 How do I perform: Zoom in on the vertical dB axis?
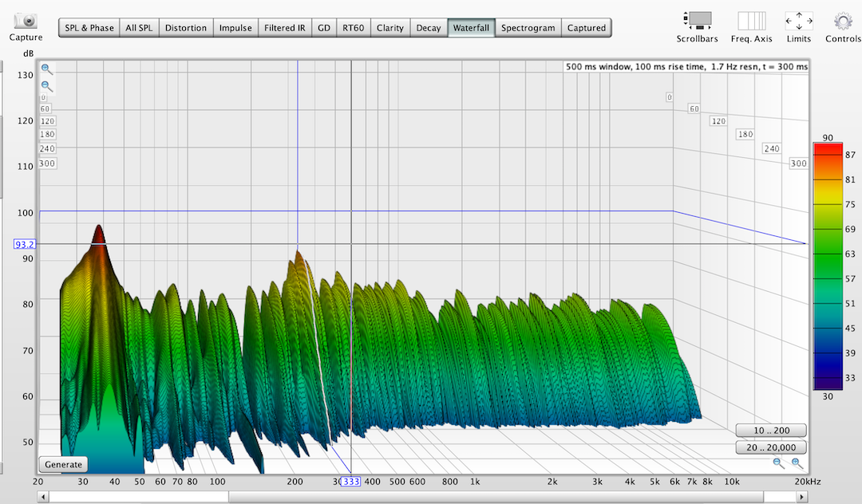(x=47, y=70)
